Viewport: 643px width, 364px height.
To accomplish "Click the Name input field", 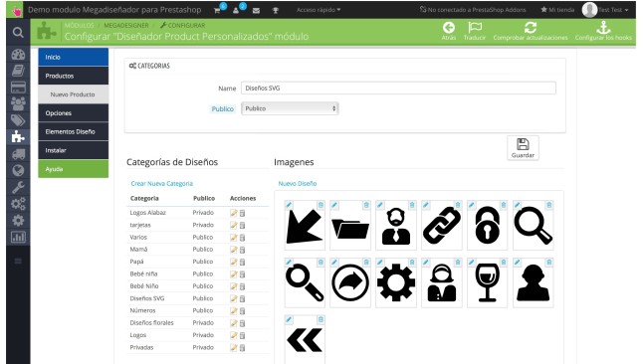I will 398,89.
